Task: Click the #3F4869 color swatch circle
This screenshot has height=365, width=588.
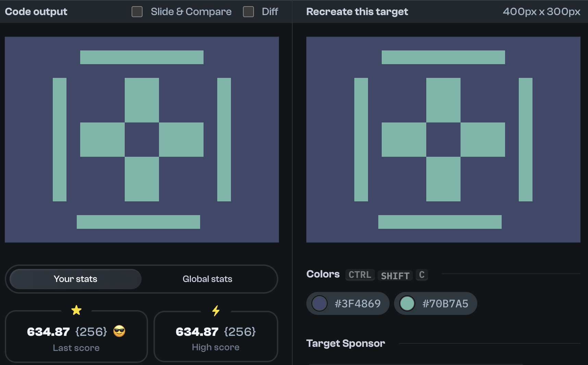Action: pos(319,303)
